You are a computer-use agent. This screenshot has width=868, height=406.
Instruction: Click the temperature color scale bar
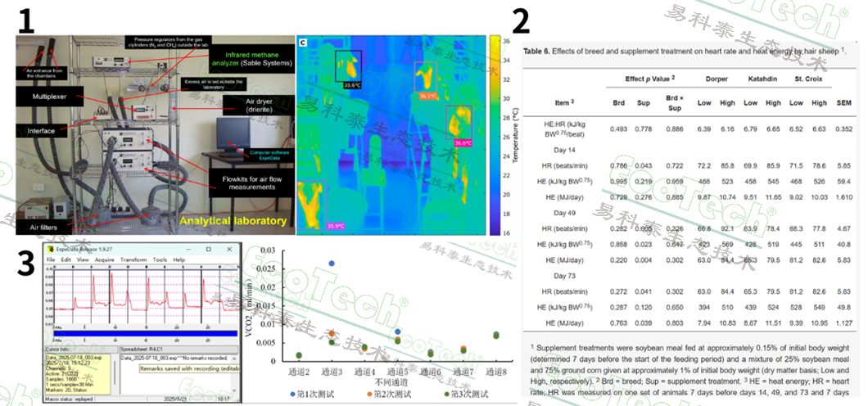pyautogui.click(x=496, y=136)
